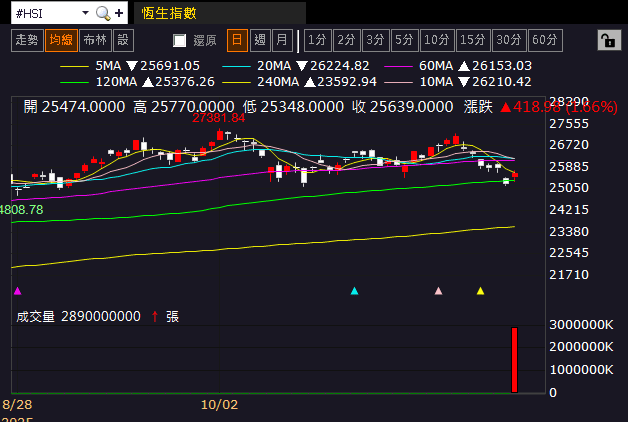Screen dimensions: 628x422
Task: Select the 5分 interval button
Action: pos(404,40)
